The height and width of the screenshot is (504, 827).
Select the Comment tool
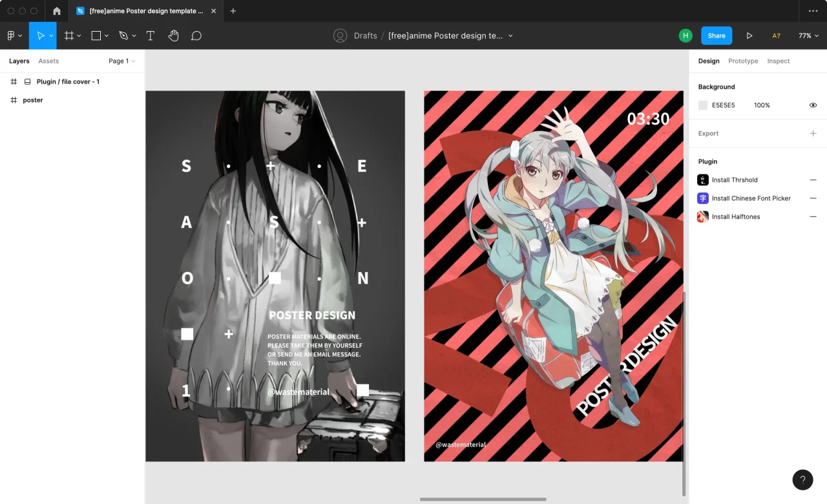pos(196,36)
